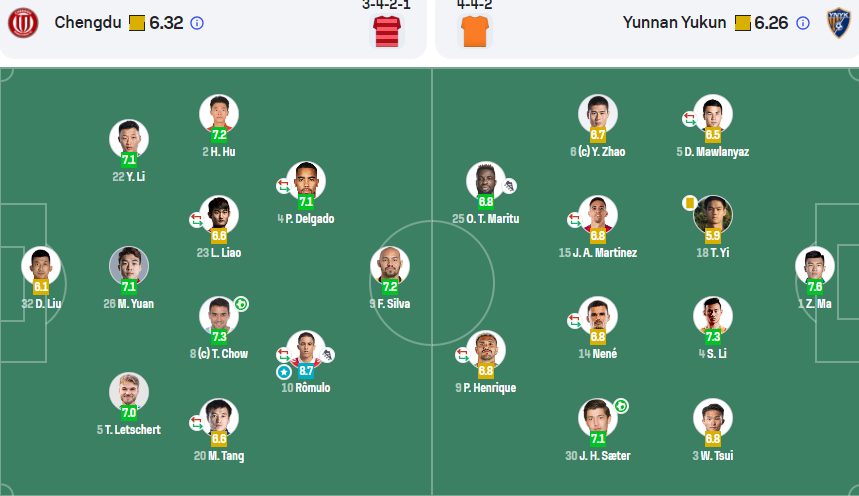Click the boot icon beside O. T. Maritu

point(509,186)
